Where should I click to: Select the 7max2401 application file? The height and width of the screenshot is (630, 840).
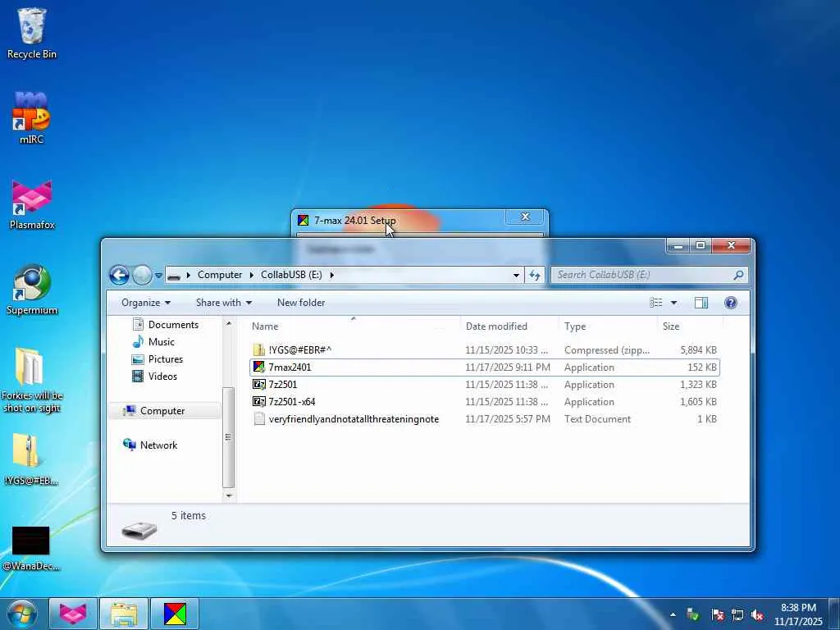tap(485, 367)
